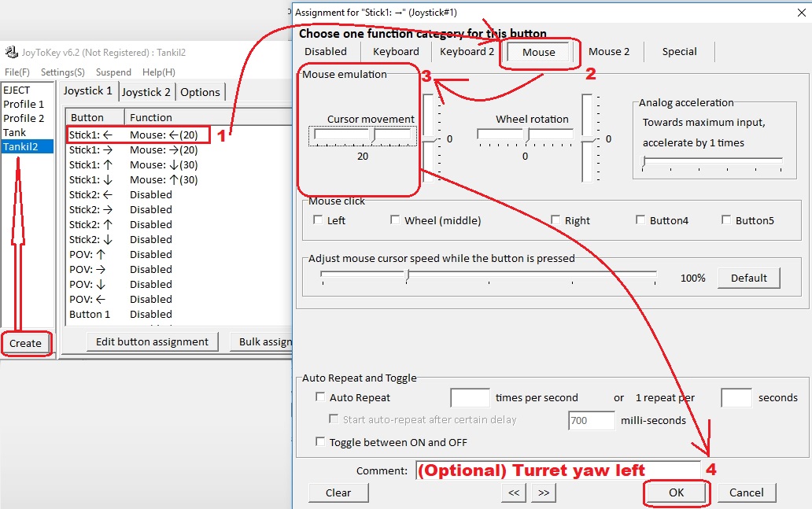Screen dimensions: 812x509
Task: Select the Keyboard category tab
Action: click(396, 51)
